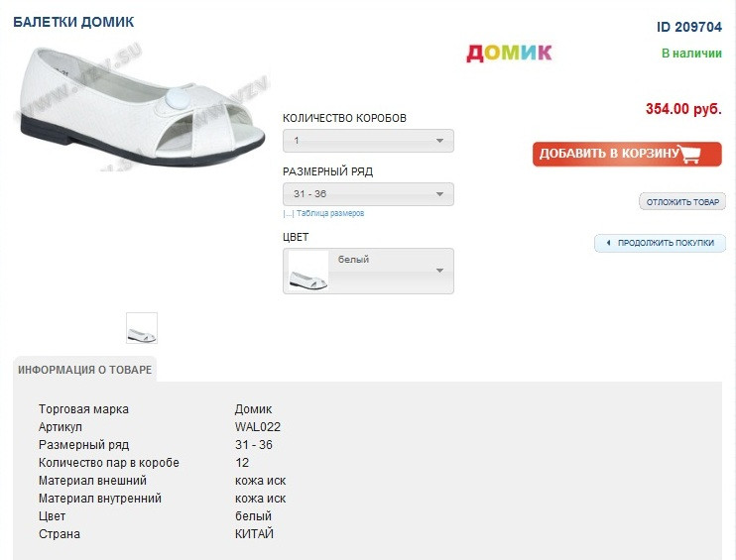The image size is (736, 560).
Task: Click the Домик brand logo
Action: coord(509,53)
